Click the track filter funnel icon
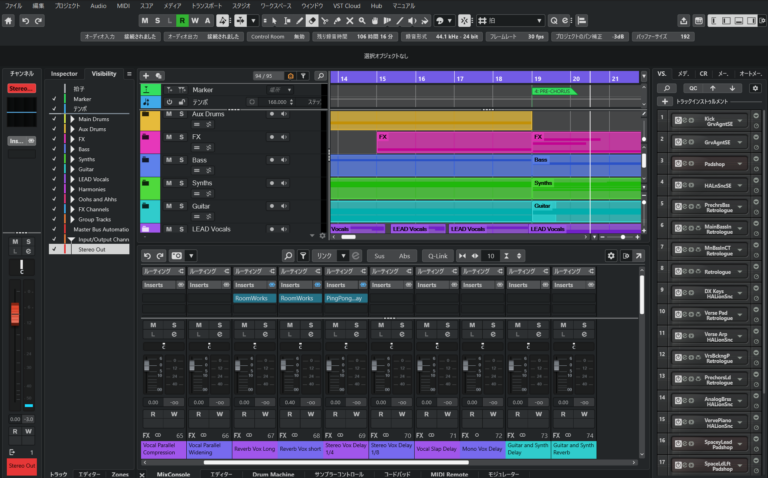This screenshot has width=768, height=478. 303,75
